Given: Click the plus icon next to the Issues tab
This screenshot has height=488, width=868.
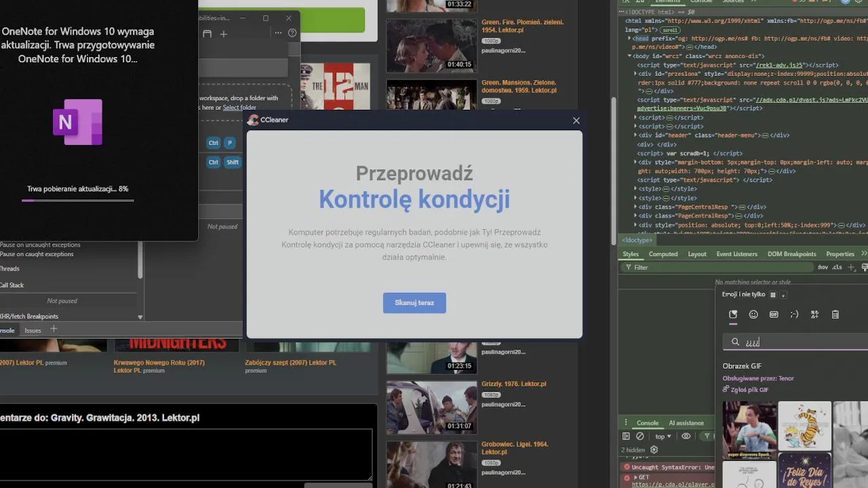Looking at the screenshot, I should pos(54,329).
